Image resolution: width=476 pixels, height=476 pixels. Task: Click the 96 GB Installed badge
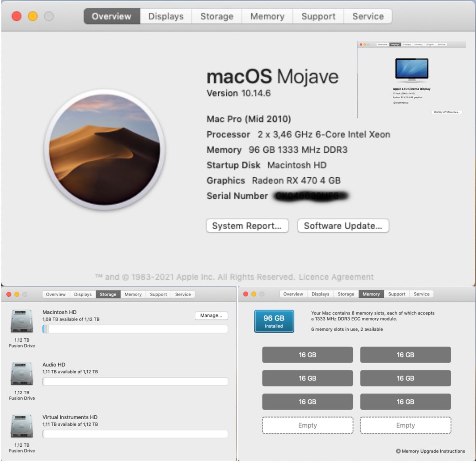(274, 321)
